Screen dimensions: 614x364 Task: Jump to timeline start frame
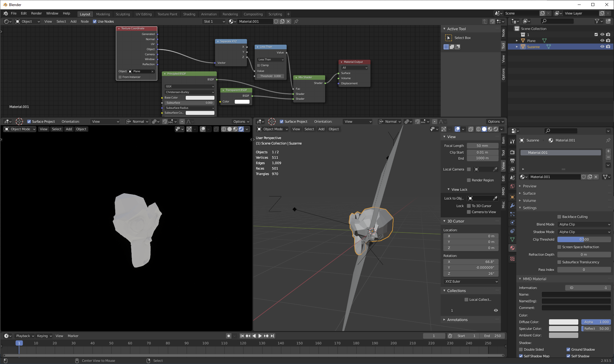(x=242, y=336)
